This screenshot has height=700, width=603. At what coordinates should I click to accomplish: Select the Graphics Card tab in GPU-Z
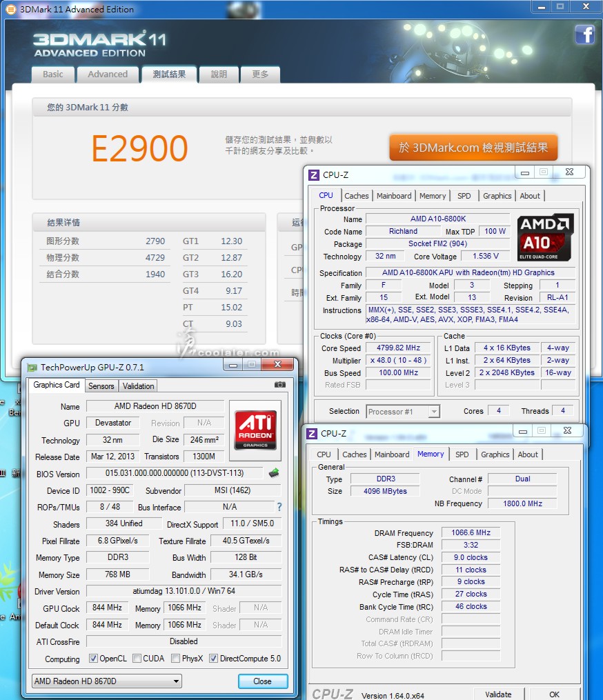coord(57,385)
